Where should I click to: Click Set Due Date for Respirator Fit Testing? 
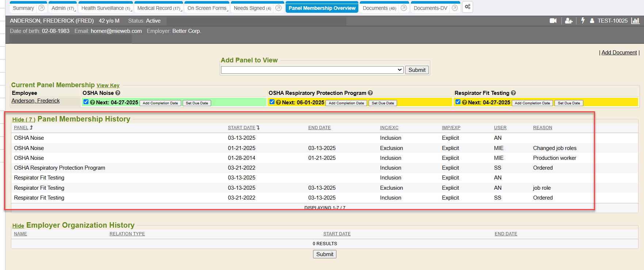click(568, 103)
